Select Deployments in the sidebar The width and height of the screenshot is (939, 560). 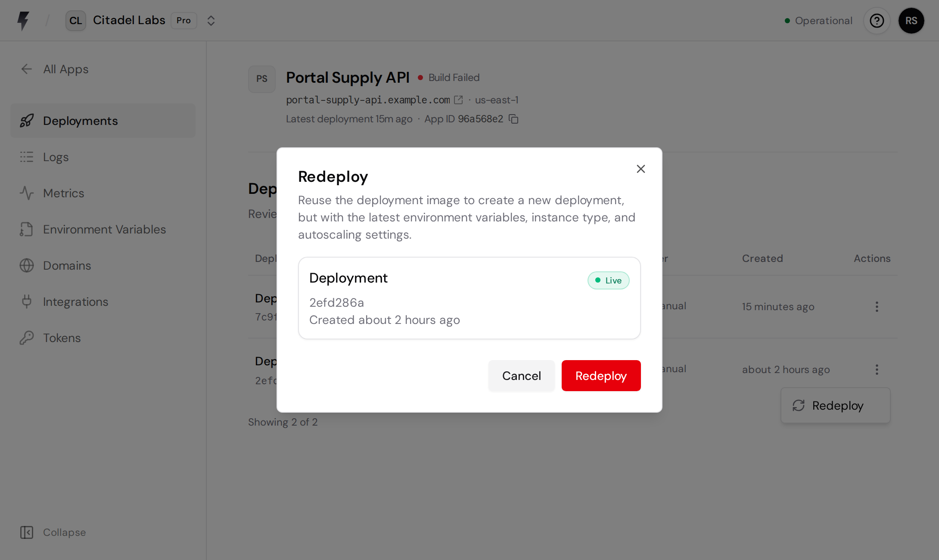pyautogui.click(x=103, y=121)
